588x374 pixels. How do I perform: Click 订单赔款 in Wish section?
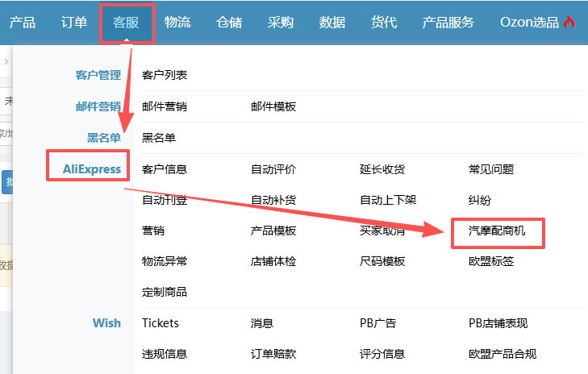273,354
